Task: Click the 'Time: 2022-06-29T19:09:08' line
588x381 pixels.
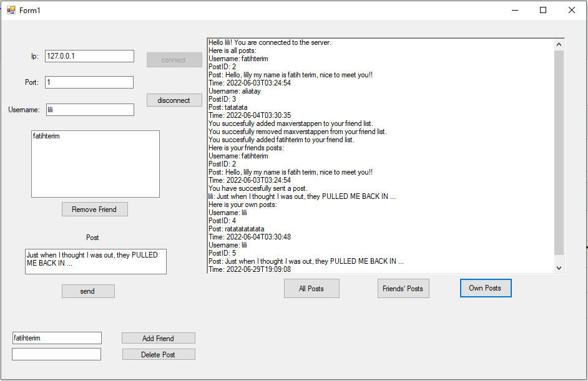Action: 250,269
